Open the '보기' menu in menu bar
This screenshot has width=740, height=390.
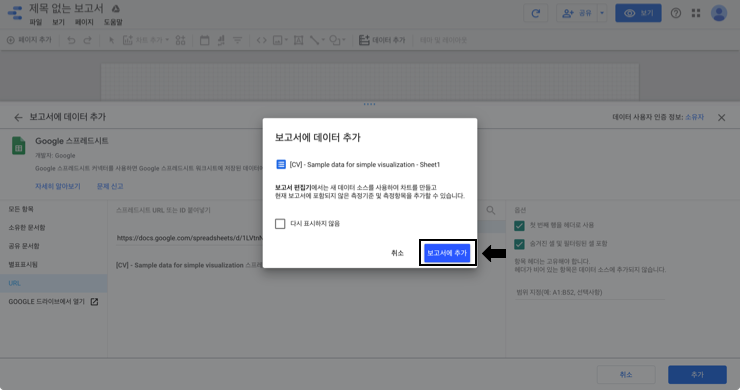pyautogui.click(x=58, y=22)
